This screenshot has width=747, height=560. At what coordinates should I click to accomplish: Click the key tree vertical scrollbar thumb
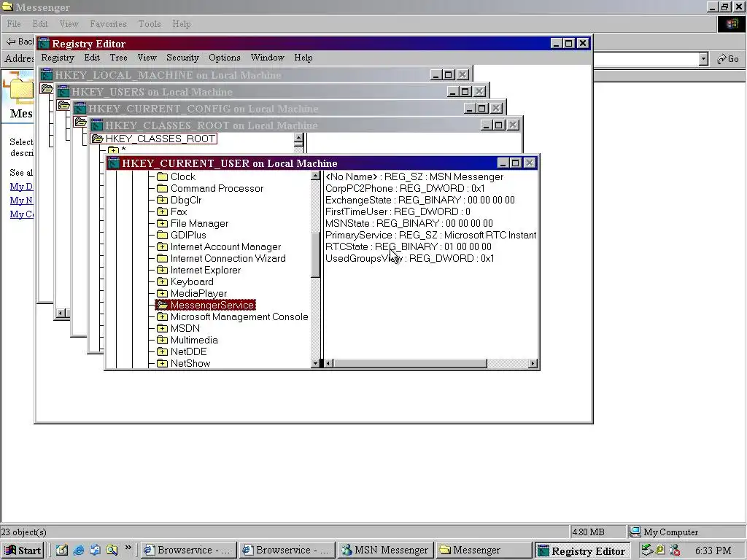coord(315,254)
